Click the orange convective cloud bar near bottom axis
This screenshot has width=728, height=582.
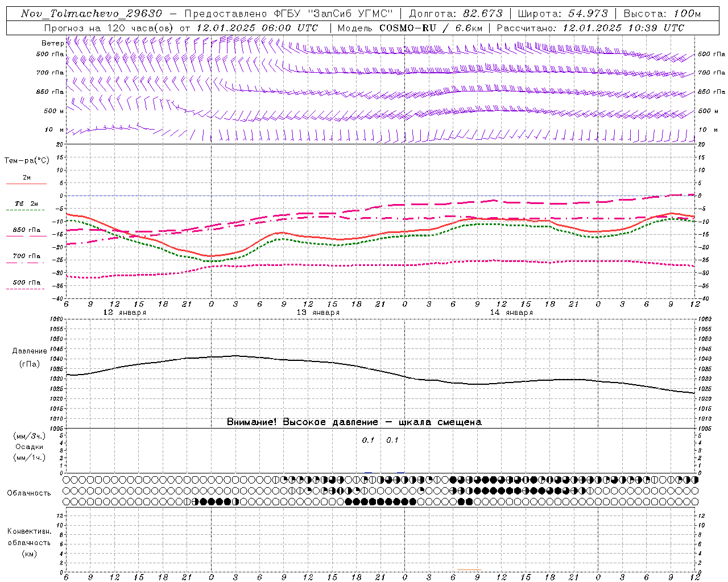(x=469, y=569)
